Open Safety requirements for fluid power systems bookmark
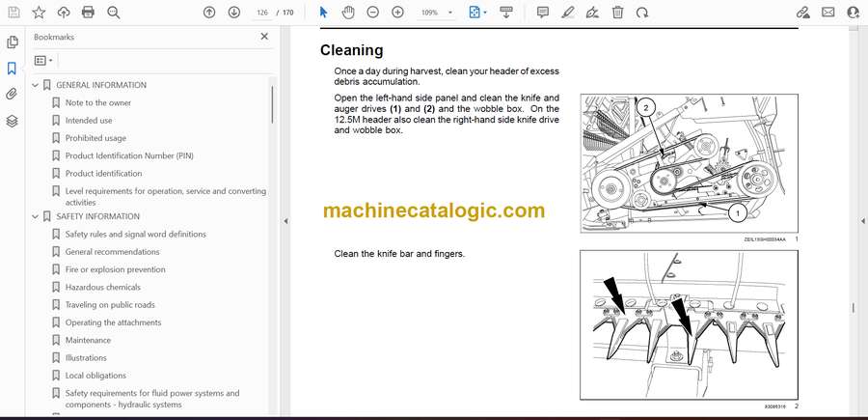 point(152,399)
